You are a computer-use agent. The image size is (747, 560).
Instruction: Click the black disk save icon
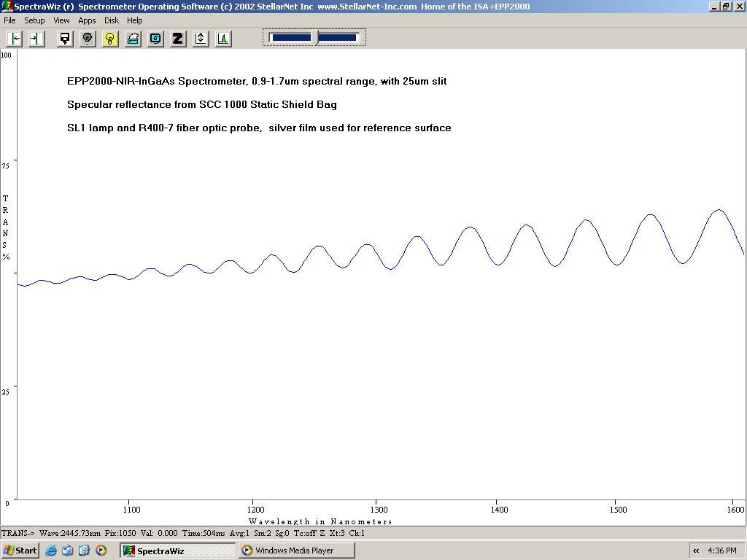click(x=64, y=39)
